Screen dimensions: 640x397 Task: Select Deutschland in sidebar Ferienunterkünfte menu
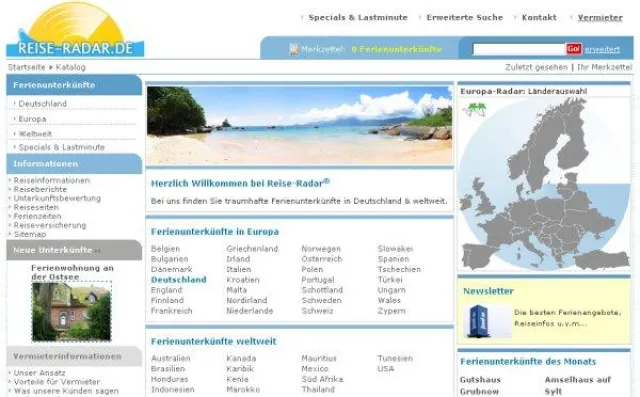point(42,104)
